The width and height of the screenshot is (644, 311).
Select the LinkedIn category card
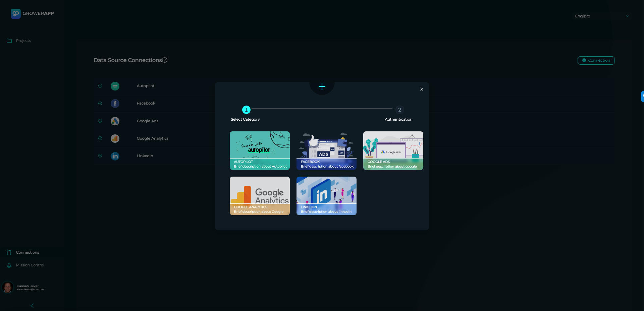coord(326,196)
